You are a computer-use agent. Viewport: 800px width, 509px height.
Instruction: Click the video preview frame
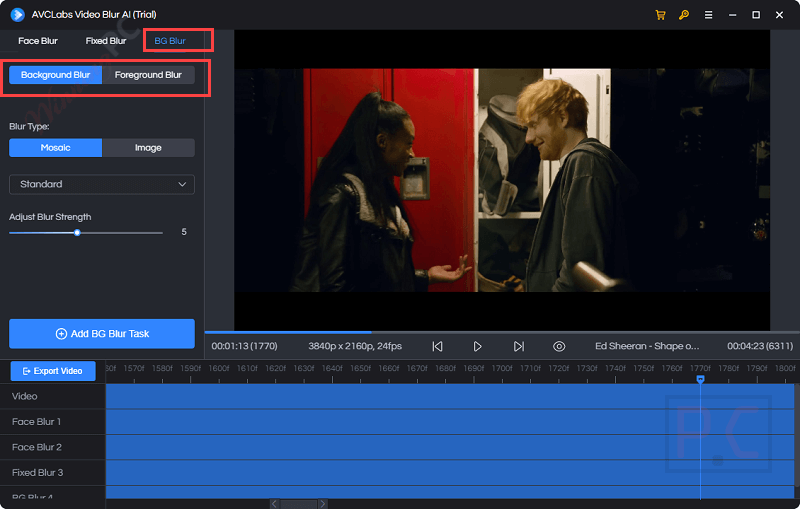click(x=502, y=180)
